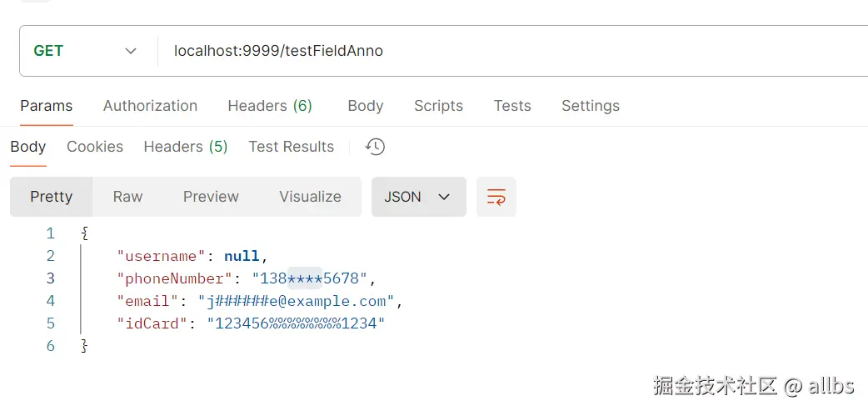This screenshot has height=411, width=868.
Task: Click the Visualize view button
Action: (x=310, y=197)
